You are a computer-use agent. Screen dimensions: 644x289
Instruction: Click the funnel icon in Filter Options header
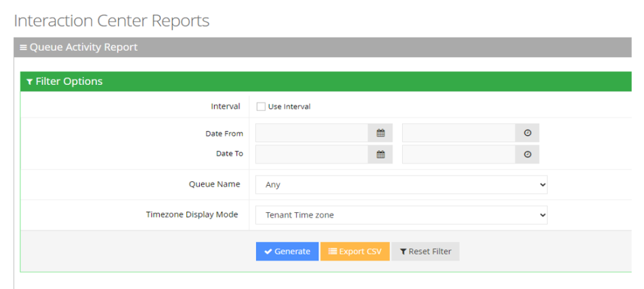click(29, 81)
